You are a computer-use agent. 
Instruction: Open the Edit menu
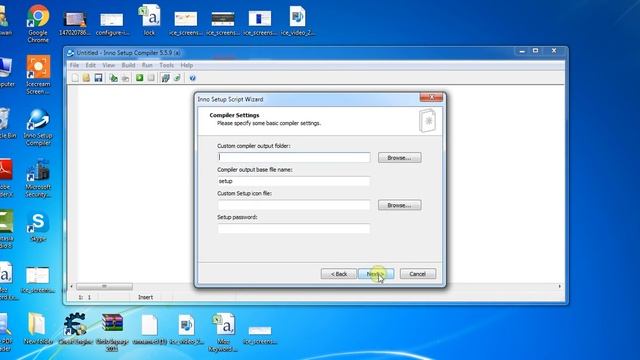[x=91, y=65]
